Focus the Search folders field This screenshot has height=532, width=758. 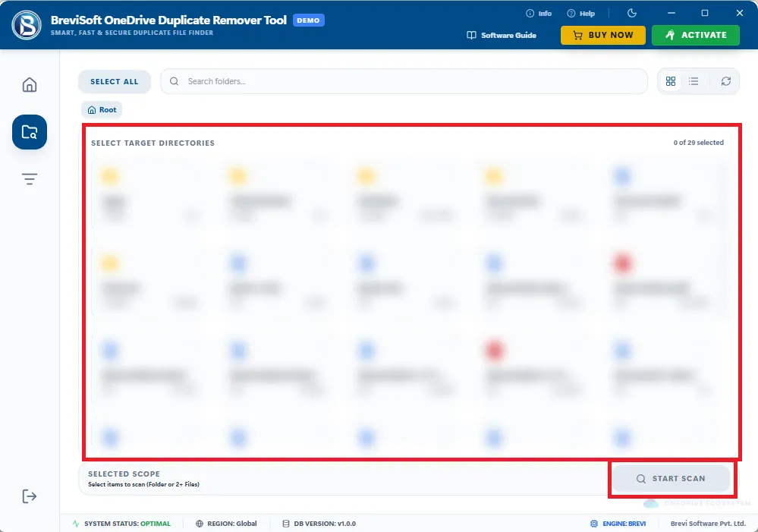click(404, 81)
